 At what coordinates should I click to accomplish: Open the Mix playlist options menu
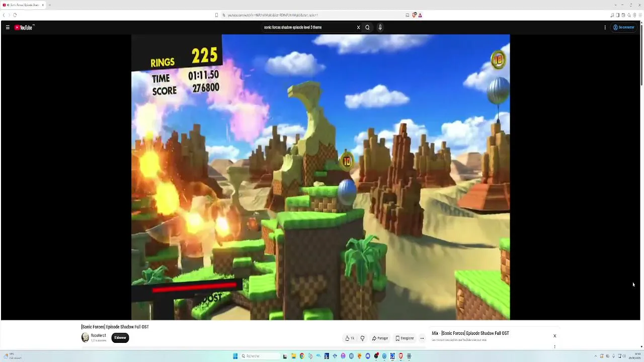point(555,346)
